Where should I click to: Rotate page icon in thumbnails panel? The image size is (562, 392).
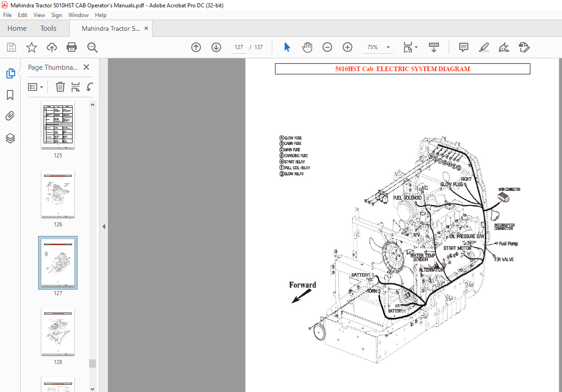90,87
